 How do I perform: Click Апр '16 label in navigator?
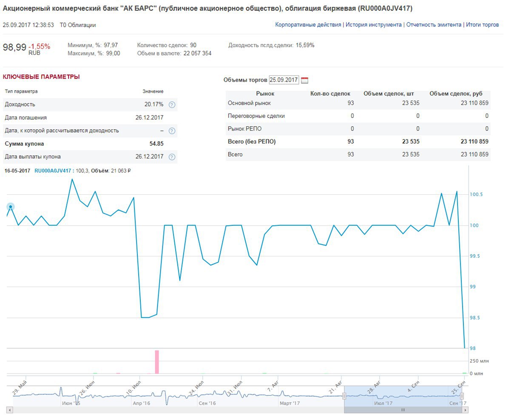tap(141, 403)
